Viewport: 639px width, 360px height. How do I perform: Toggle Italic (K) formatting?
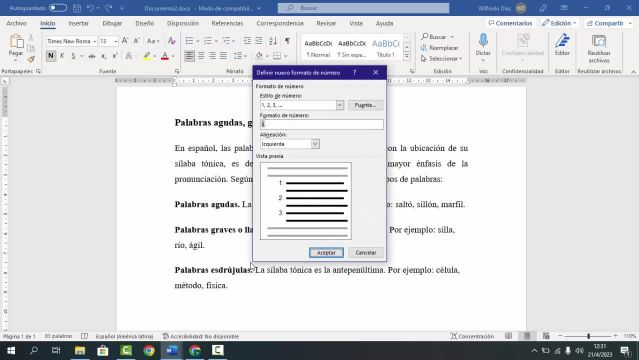click(x=62, y=56)
